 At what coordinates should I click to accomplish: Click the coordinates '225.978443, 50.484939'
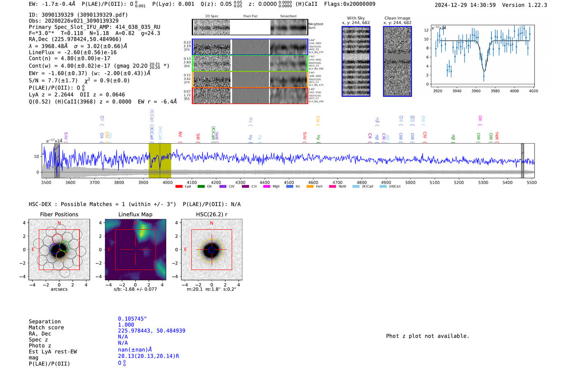pyautogui.click(x=151, y=331)
